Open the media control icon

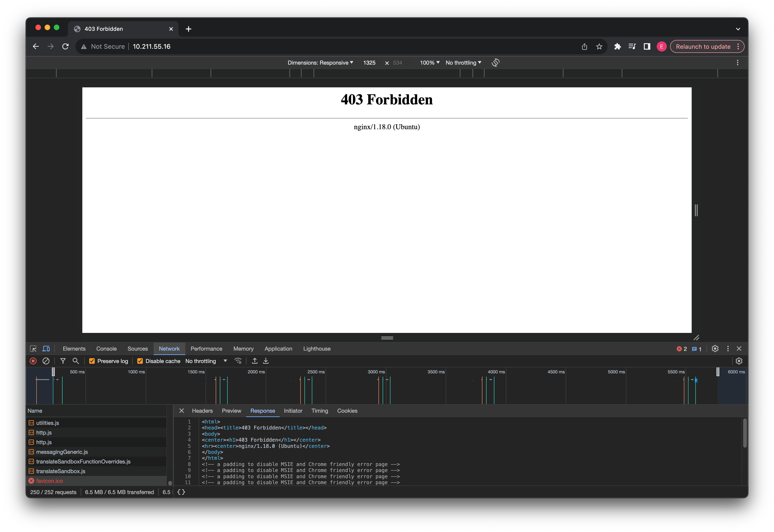click(x=632, y=47)
